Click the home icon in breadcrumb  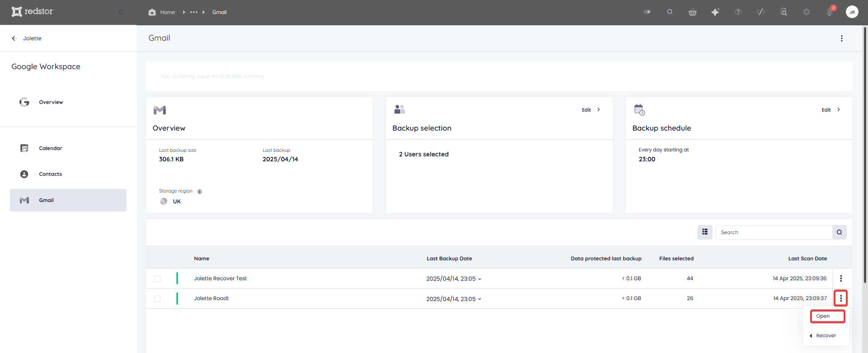click(x=152, y=12)
